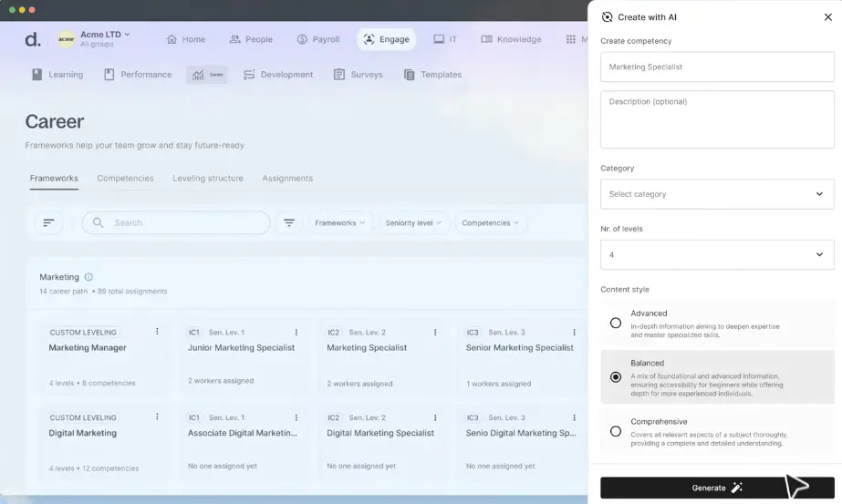
Task: Open the Payroll navigation item
Action: tap(317, 39)
